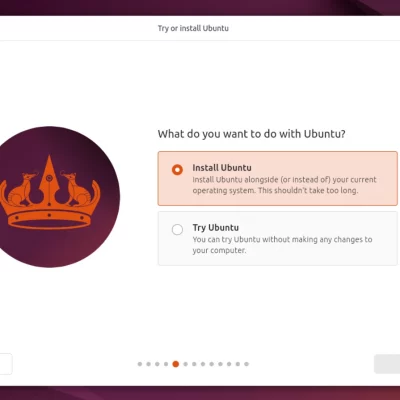This screenshot has height=400, width=400.
Task: Go to the second step indicator dot
Action: (149, 364)
